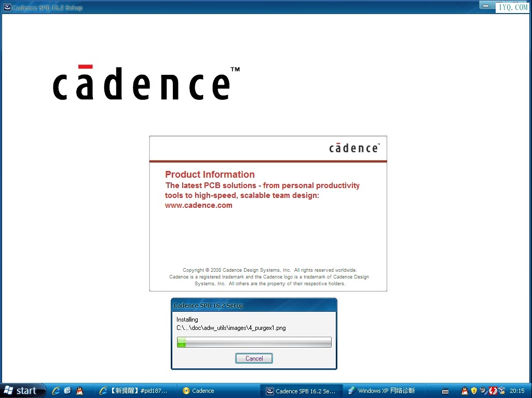Click the small cadence logo in info panel
The width and height of the screenshot is (532, 398).
pyautogui.click(x=354, y=148)
